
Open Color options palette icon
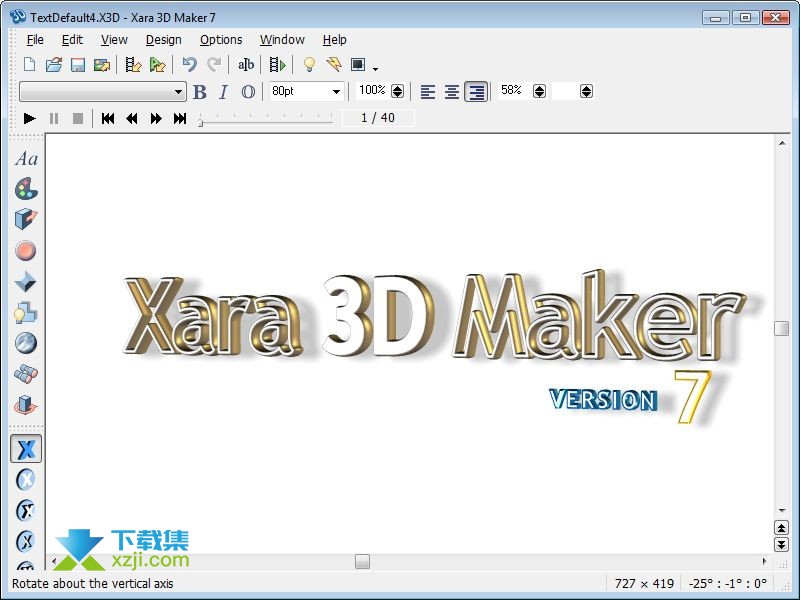coord(26,189)
